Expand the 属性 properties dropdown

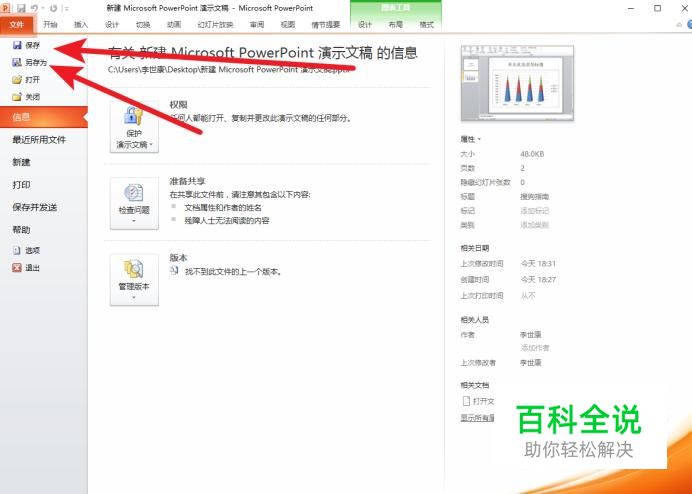[x=470, y=139]
